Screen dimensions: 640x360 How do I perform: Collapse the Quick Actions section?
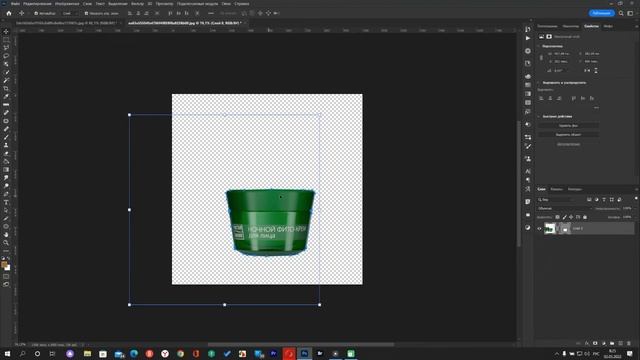click(x=539, y=116)
